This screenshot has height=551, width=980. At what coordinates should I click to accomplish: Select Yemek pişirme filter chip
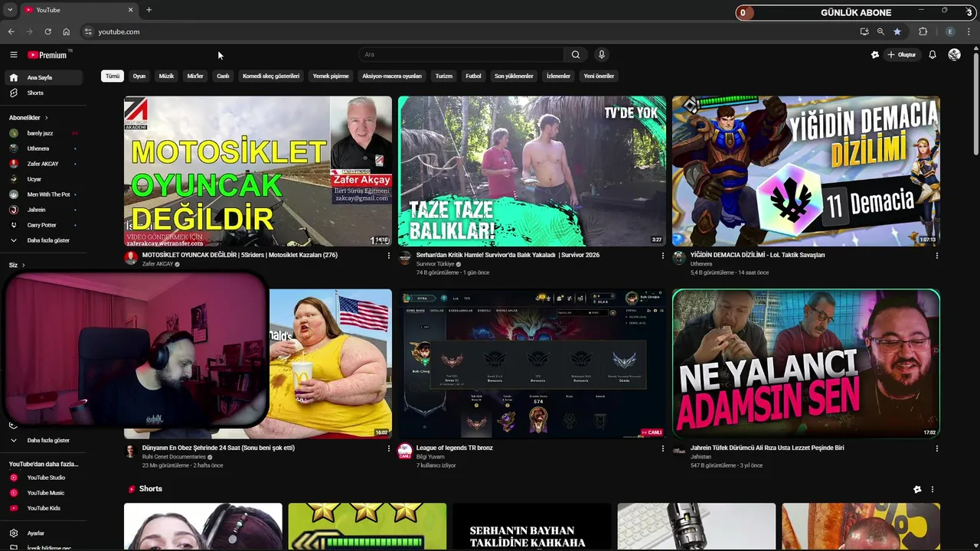click(331, 76)
